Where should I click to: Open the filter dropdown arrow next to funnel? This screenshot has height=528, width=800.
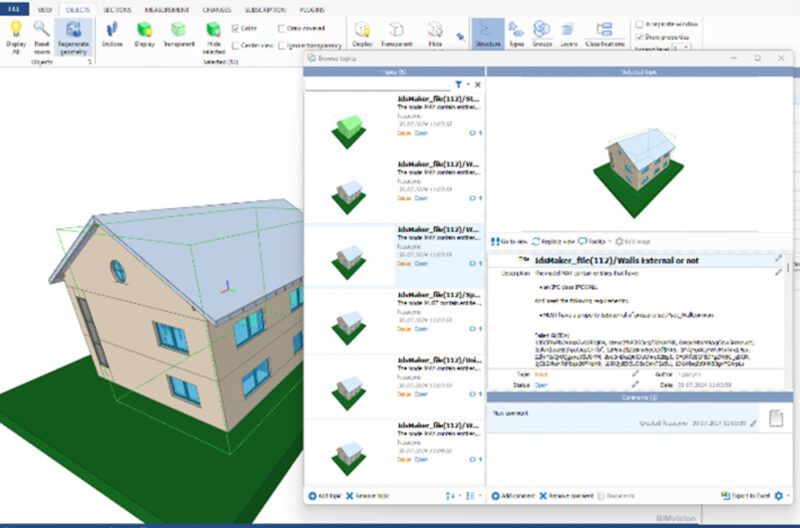pos(468,85)
